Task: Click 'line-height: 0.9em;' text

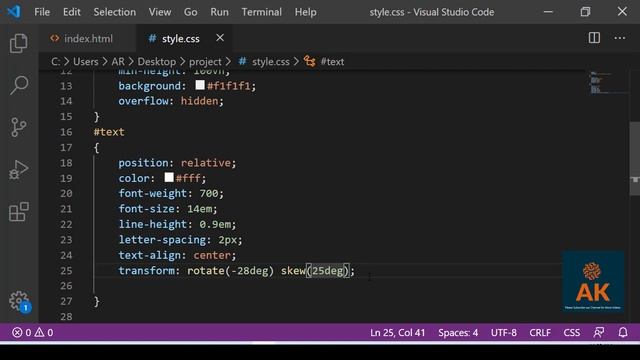Action: coord(177,224)
